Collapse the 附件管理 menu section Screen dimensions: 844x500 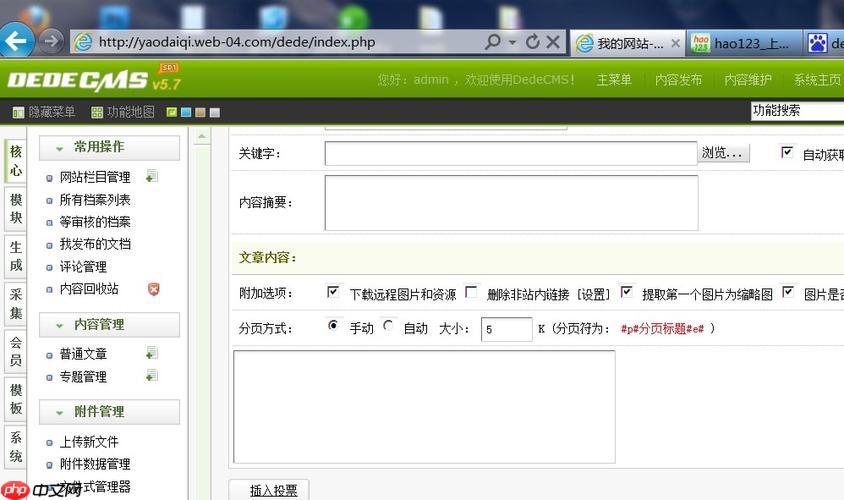point(109,412)
